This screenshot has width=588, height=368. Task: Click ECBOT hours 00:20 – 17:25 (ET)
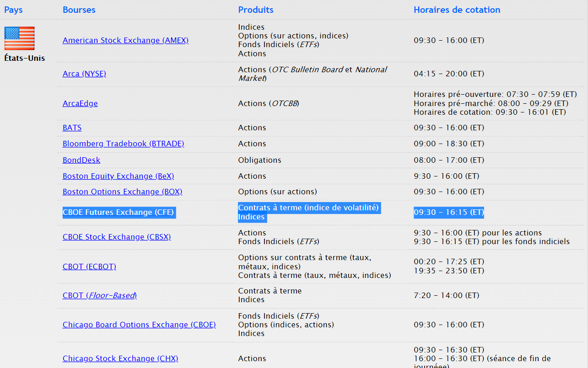[449, 262]
